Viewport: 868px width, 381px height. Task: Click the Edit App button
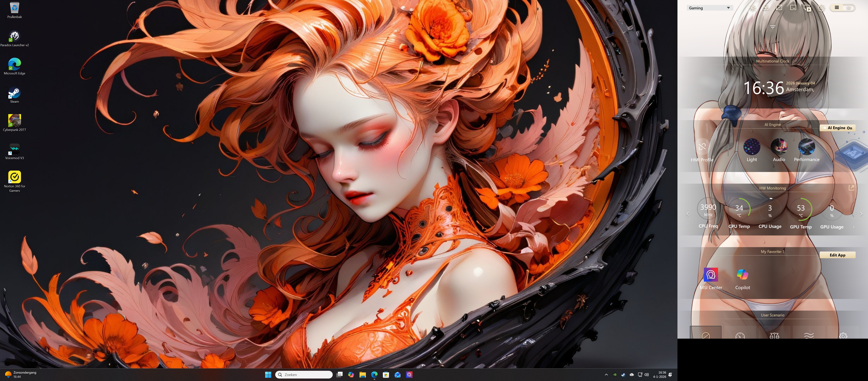point(837,255)
